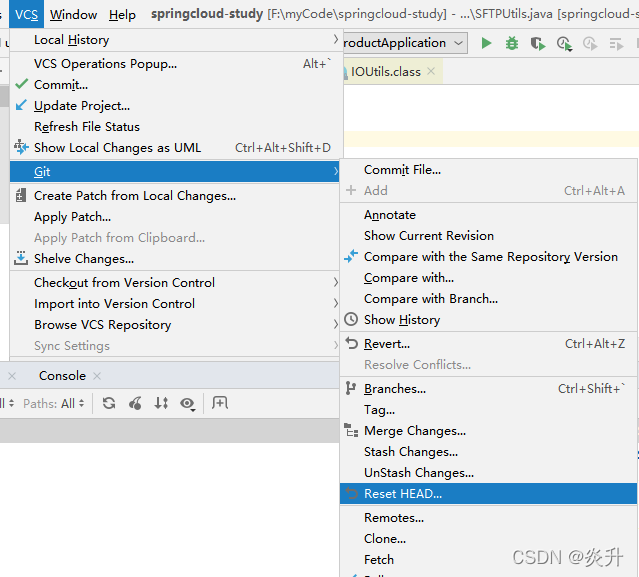Expand the Local History submenu
The width and height of the screenshot is (639, 577).
[x=174, y=40]
